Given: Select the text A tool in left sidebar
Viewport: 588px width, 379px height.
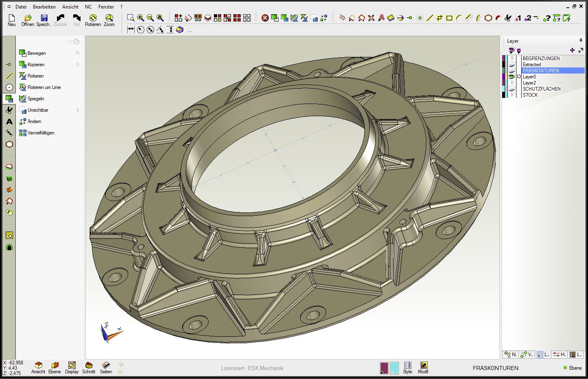Looking at the screenshot, I should pyautogui.click(x=9, y=121).
